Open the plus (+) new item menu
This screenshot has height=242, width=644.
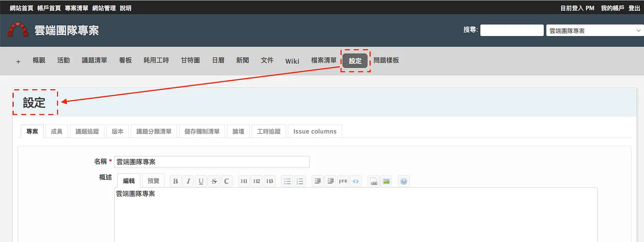click(x=18, y=61)
